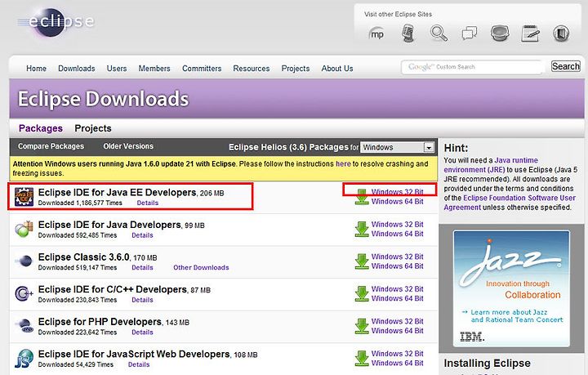Open Older Versions
The image size is (588, 375).
click(x=128, y=146)
